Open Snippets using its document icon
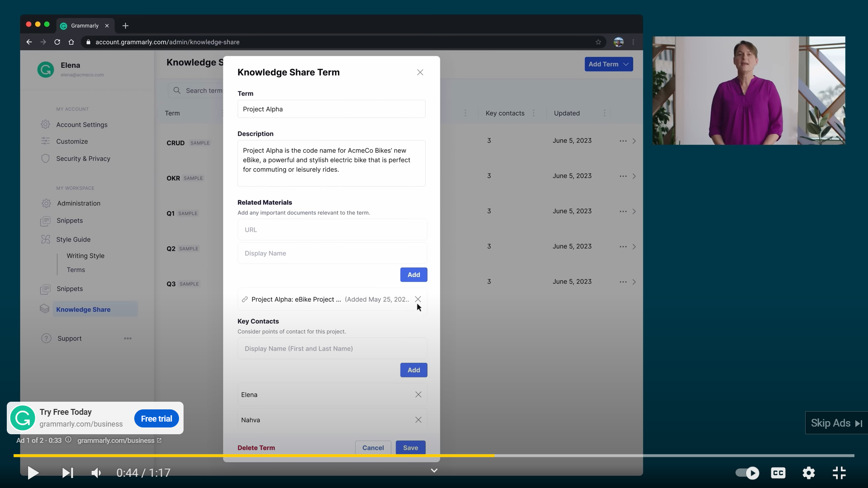 pyautogui.click(x=46, y=221)
